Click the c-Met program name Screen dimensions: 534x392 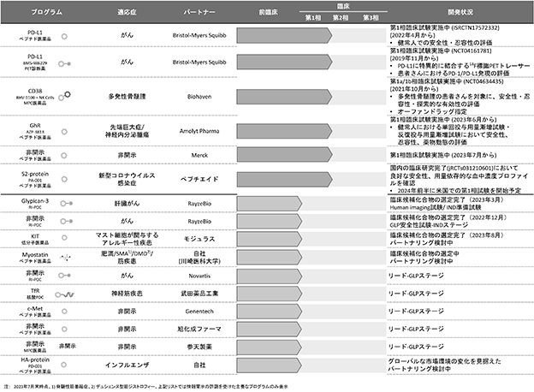(35, 309)
